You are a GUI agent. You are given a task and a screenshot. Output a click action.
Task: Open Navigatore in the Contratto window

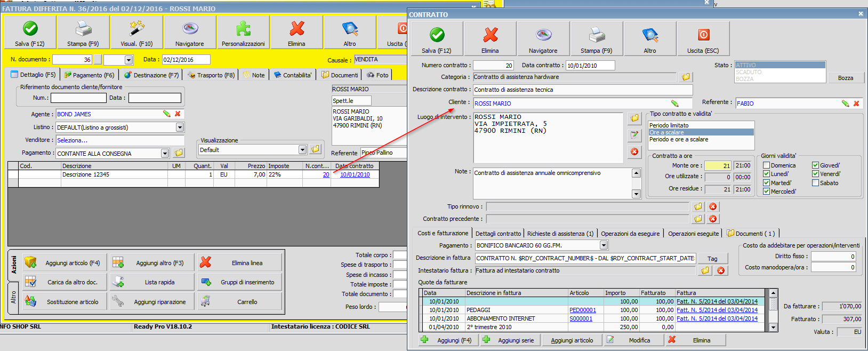tap(543, 39)
